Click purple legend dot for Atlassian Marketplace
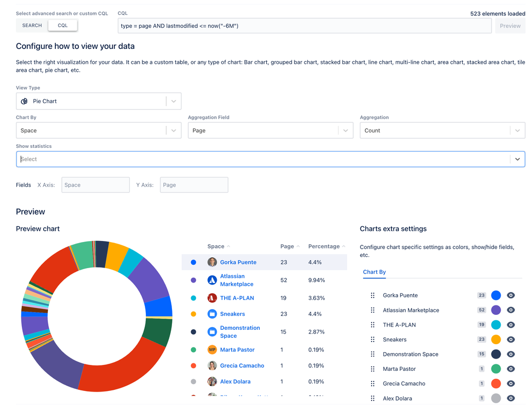532x408 pixels. click(x=193, y=280)
